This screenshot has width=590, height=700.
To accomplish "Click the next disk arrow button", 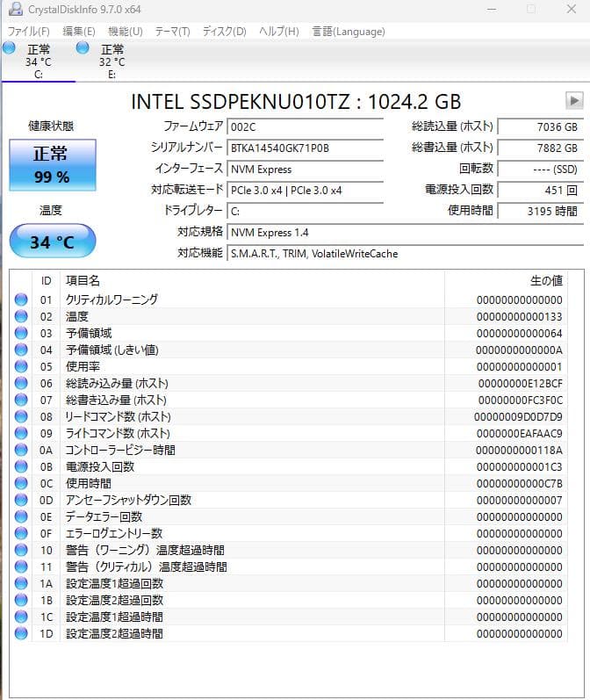I will tap(574, 100).
